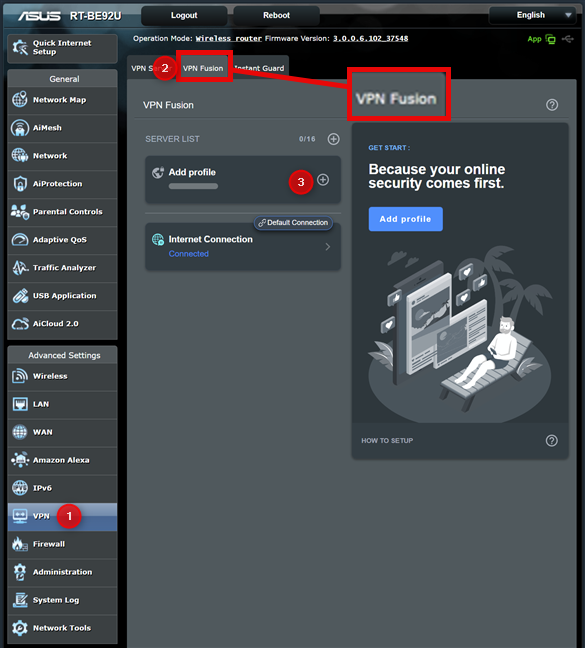
Task: Open Amazon Alexa settings
Action: [x=62, y=460]
